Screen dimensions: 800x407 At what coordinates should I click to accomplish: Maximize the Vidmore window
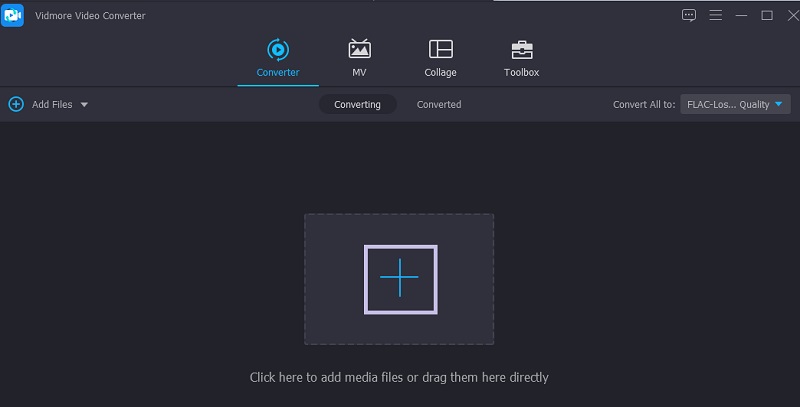(766, 15)
